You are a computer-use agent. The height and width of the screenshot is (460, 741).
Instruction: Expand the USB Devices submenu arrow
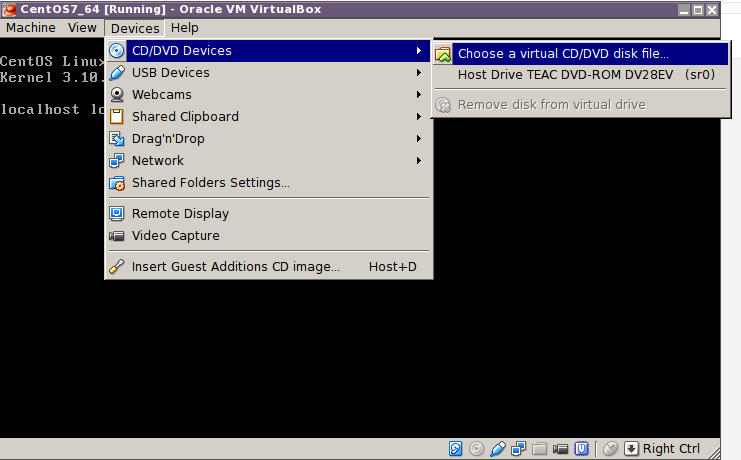tap(419, 73)
